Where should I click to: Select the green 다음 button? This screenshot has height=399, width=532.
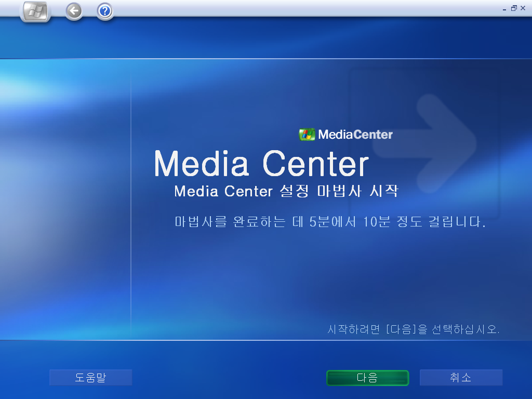click(367, 378)
